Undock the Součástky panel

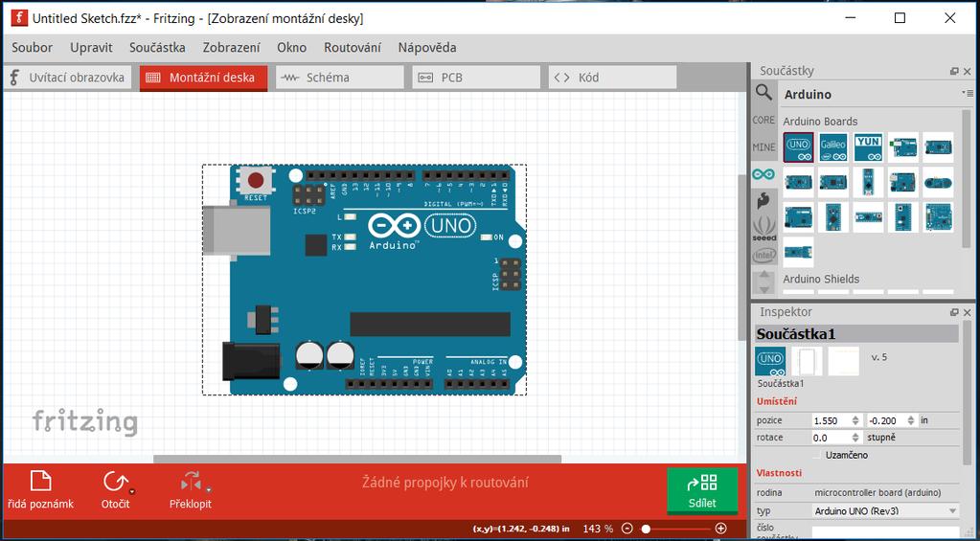click(954, 71)
